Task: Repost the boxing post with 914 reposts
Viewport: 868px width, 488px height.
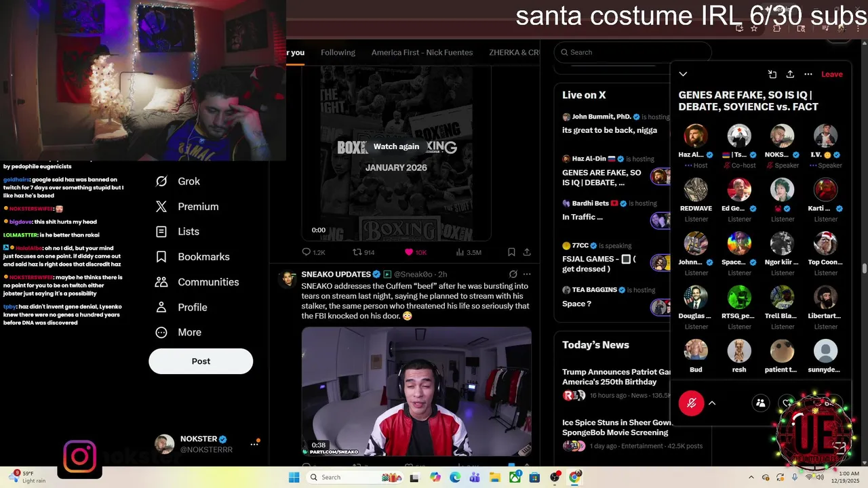Action: pos(363,252)
